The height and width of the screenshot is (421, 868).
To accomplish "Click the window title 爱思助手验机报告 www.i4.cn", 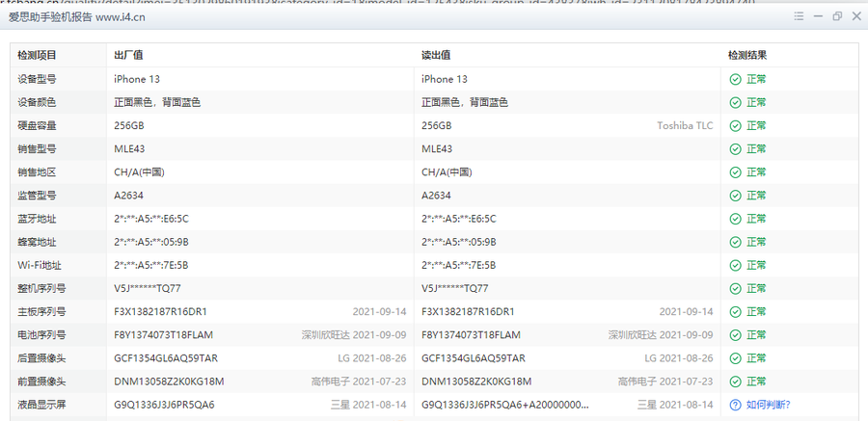I will tap(77, 16).
